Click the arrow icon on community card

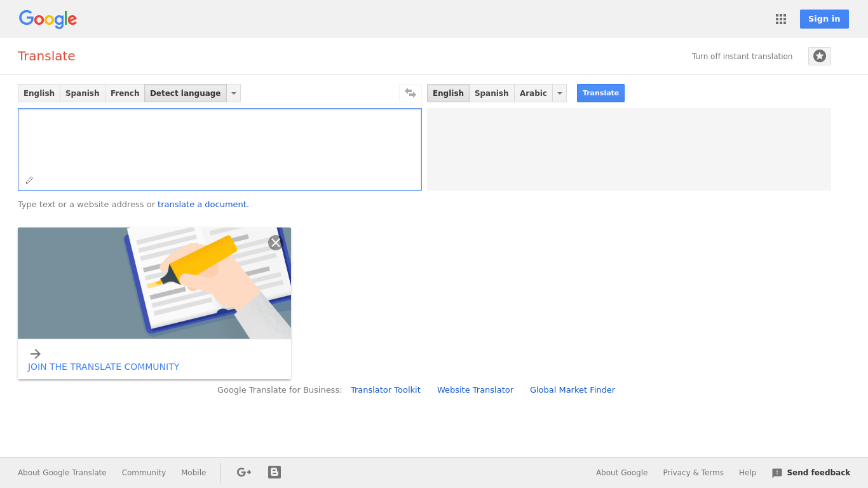tap(36, 354)
